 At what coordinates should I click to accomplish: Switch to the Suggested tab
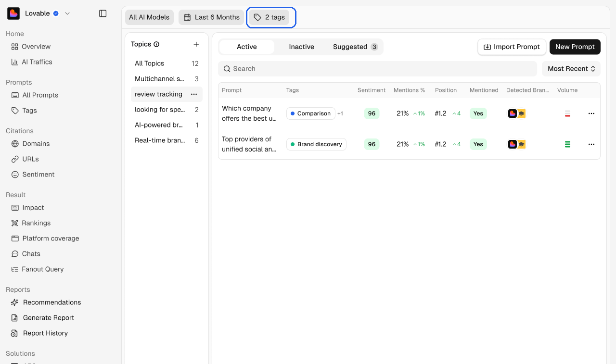pos(355,47)
